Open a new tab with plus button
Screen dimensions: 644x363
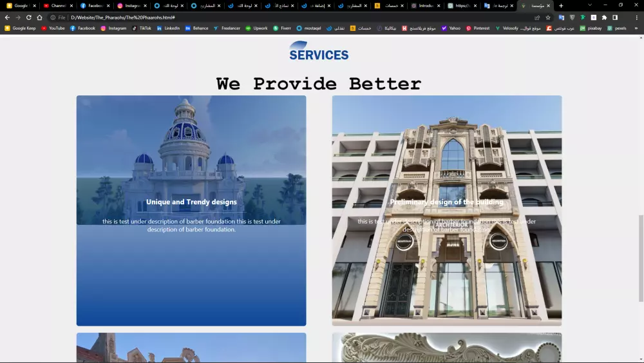click(561, 6)
